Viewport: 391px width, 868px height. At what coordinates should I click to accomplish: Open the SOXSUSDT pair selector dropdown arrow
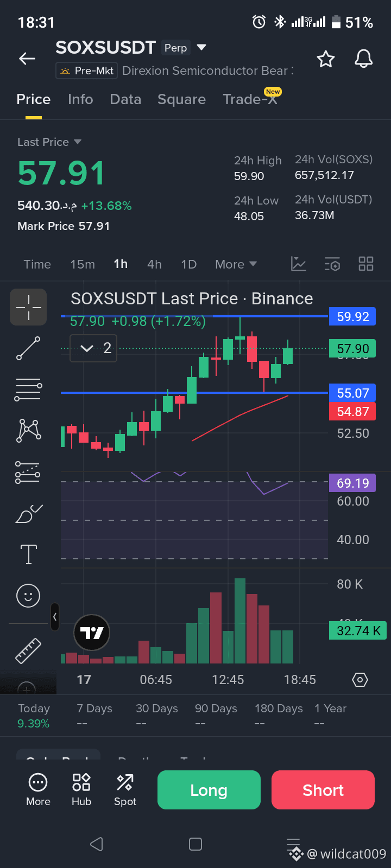click(x=201, y=47)
